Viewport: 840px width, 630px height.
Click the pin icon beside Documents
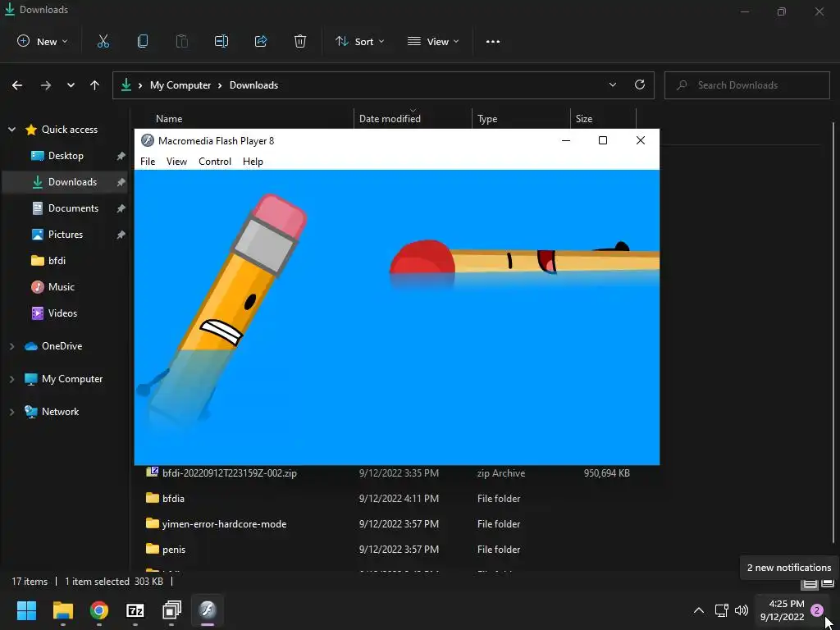click(121, 208)
